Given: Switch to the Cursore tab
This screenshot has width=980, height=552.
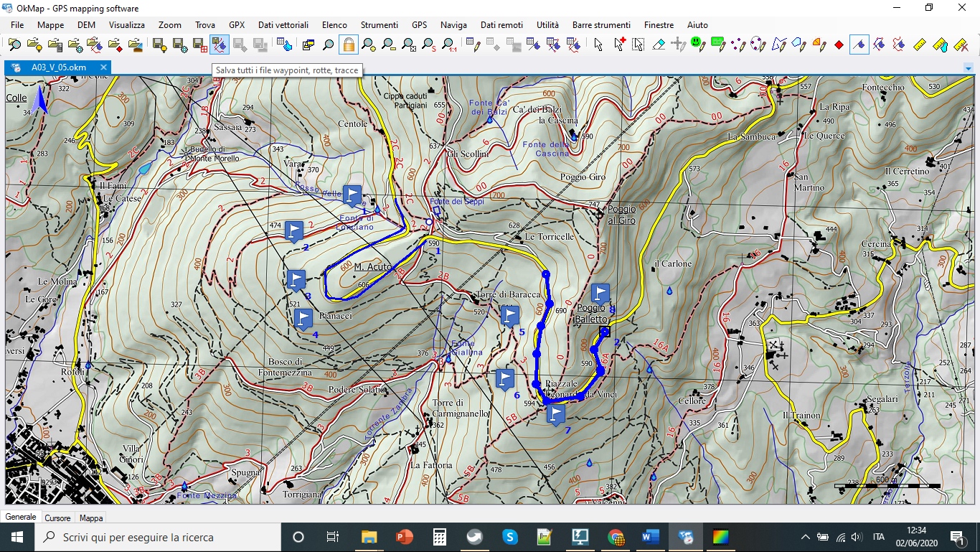Looking at the screenshot, I should (58, 518).
